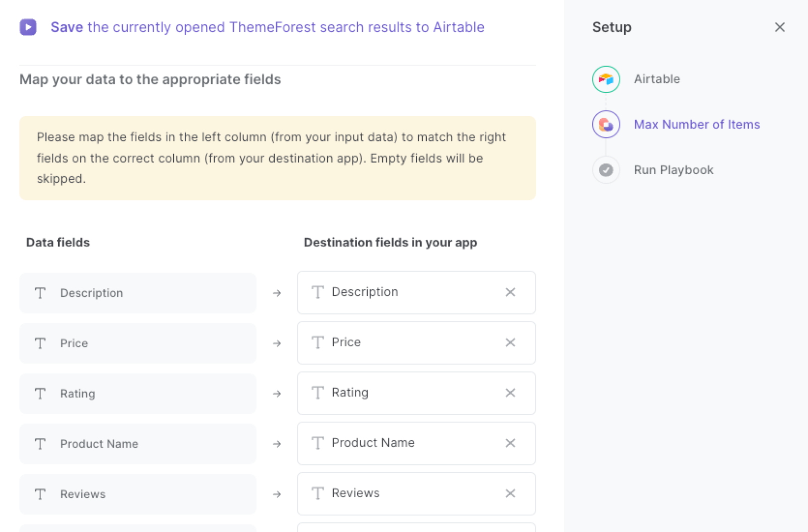808x532 pixels.
Task: Go to the Run Playbook step
Action: click(x=674, y=170)
